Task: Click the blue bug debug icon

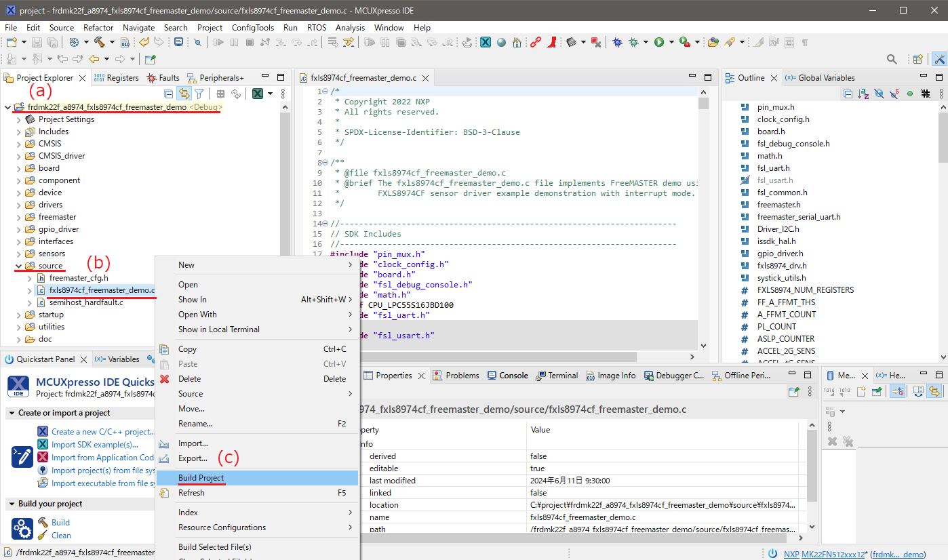Action: [617, 42]
